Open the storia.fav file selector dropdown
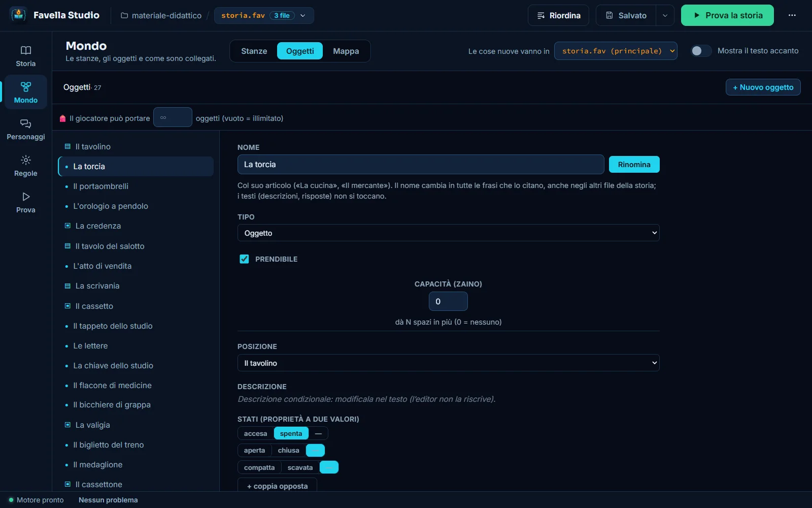Viewport: 812px width, 508px height. pyautogui.click(x=264, y=15)
